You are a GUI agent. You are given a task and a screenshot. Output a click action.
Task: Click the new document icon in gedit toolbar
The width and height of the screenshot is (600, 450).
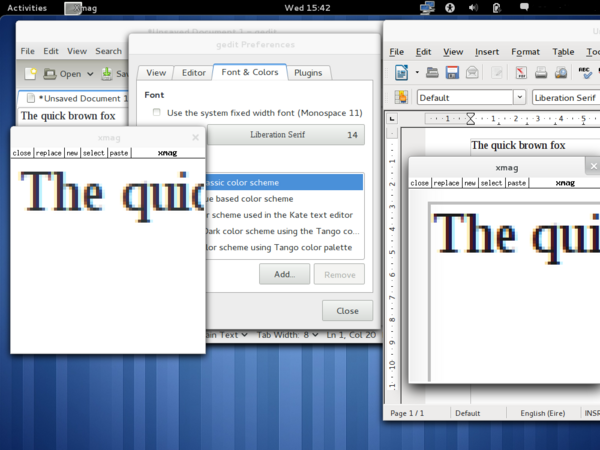coord(31,73)
